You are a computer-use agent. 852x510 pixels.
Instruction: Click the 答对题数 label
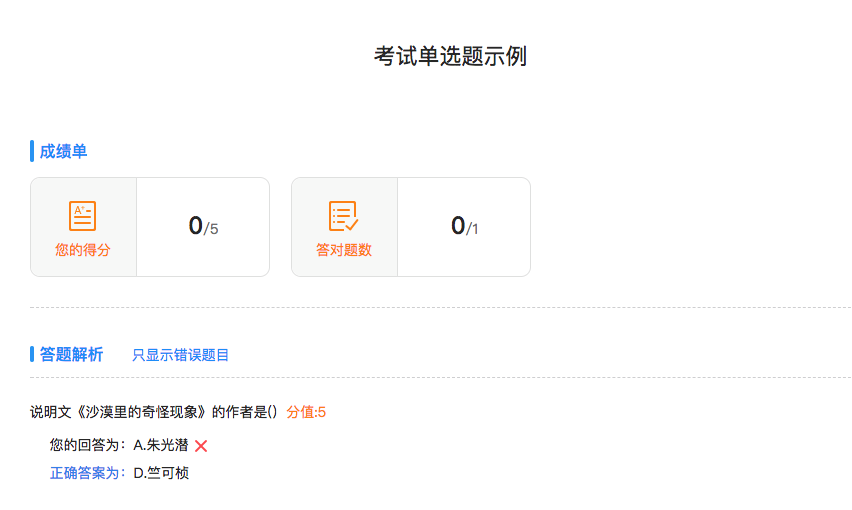click(x=344, y=250)
